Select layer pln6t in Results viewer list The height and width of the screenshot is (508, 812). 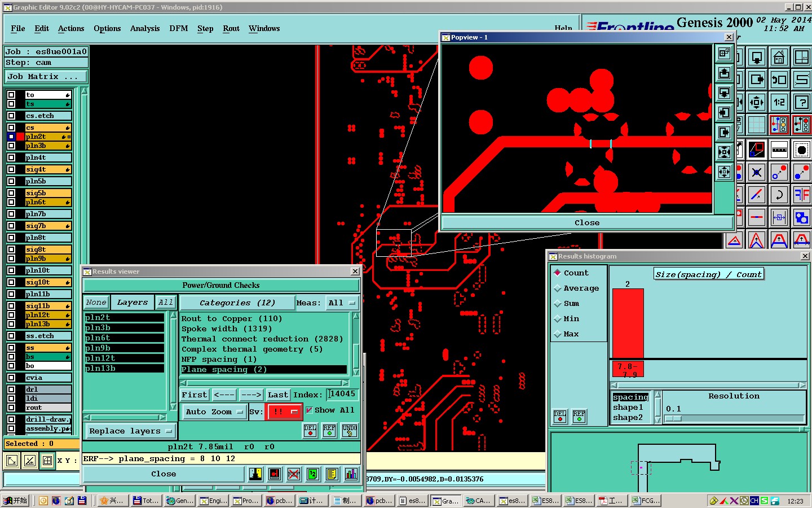pyautogui.click(x=124, y=338)
